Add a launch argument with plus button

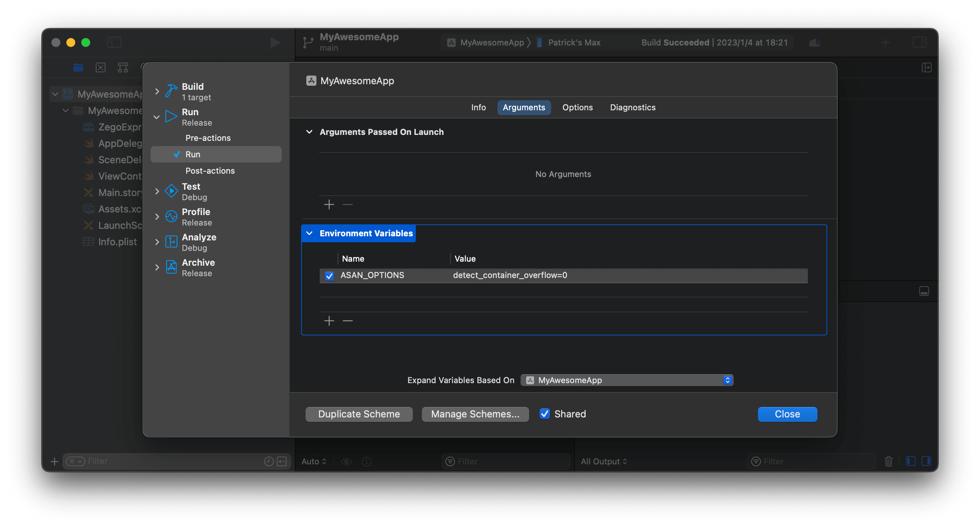coord(329,204)
